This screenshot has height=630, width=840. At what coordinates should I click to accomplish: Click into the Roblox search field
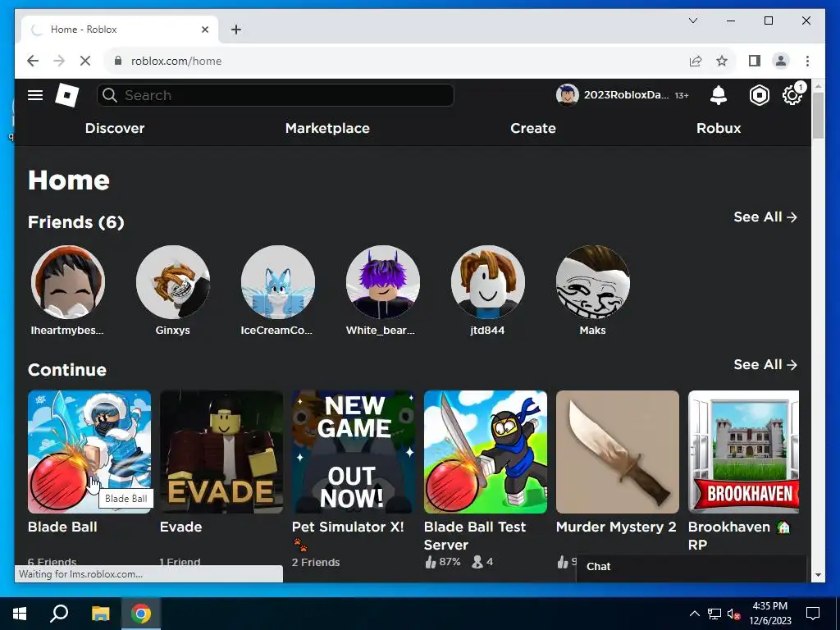pos(276,95)
